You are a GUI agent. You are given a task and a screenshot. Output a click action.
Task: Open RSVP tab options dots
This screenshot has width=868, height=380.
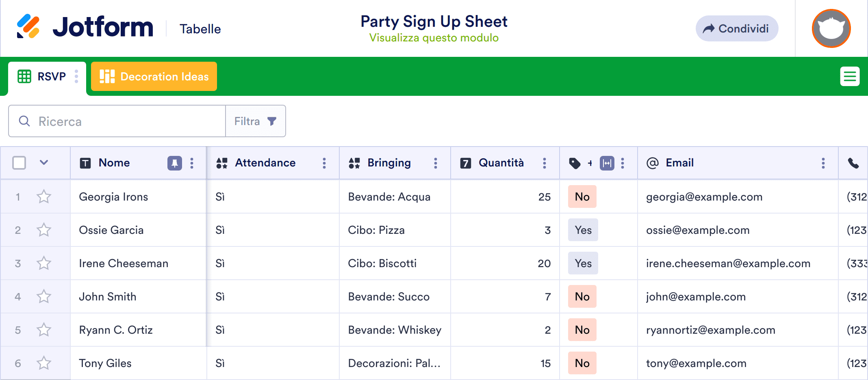76,76
